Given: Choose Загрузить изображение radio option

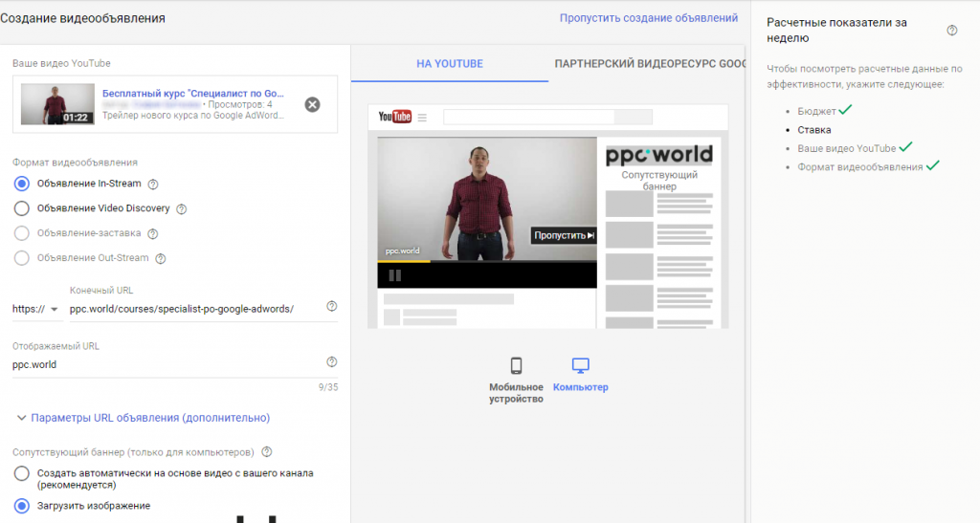Looking at the screenshot, I should point(22,506).
